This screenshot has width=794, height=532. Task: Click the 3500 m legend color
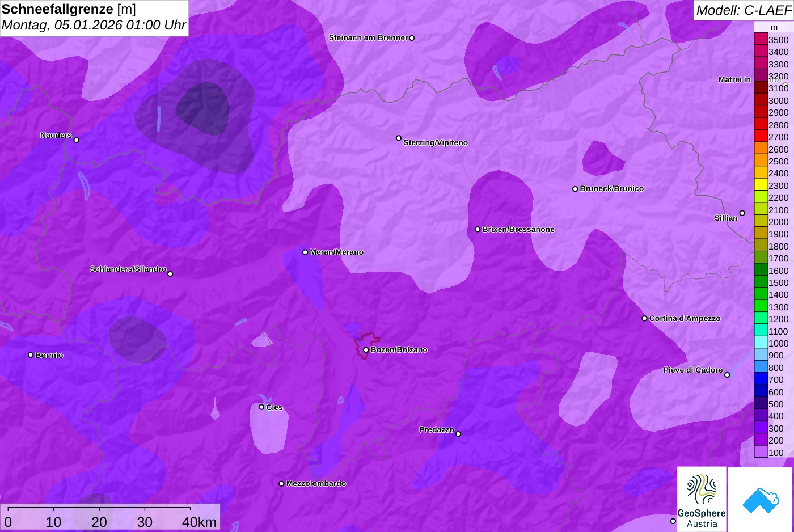(761, 39)
